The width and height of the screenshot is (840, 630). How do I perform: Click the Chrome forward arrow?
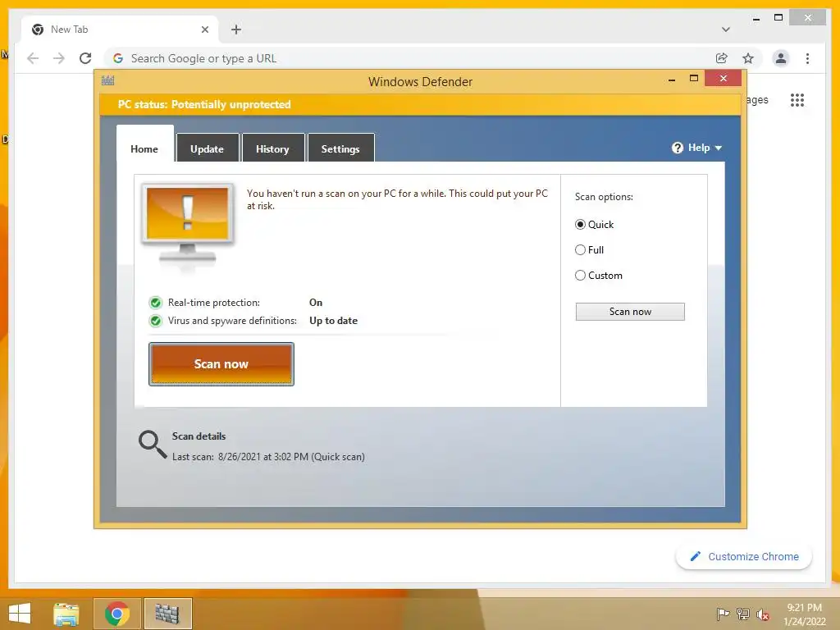click(x=59, y=58)
